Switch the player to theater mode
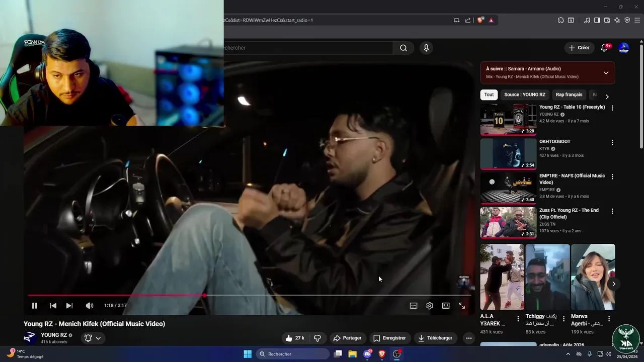644x362 pixels. point(446,306)
